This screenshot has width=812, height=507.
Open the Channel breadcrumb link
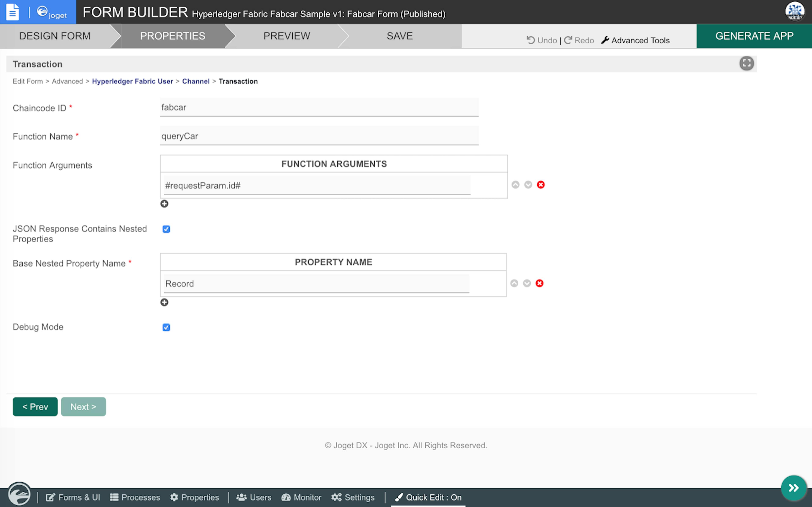(196, 81)
